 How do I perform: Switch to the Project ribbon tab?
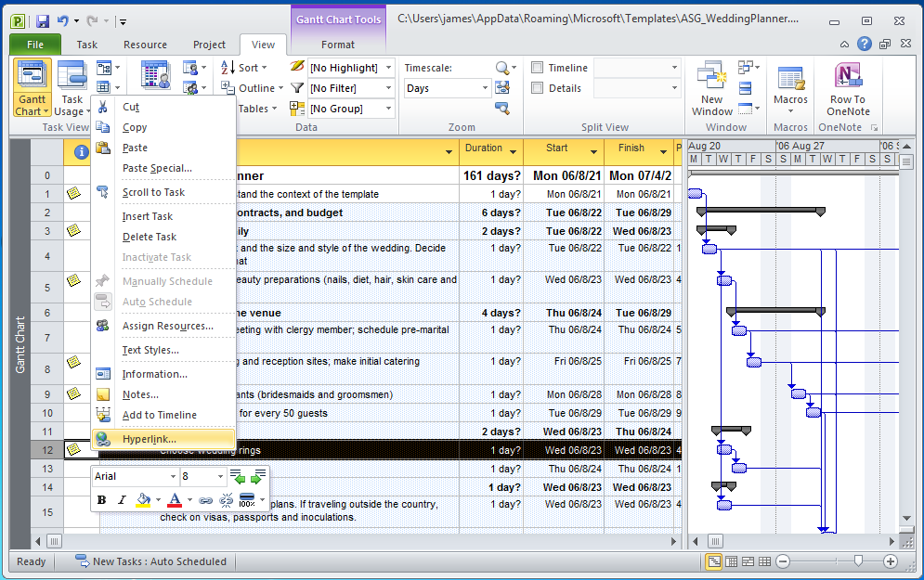coord(209,44)
